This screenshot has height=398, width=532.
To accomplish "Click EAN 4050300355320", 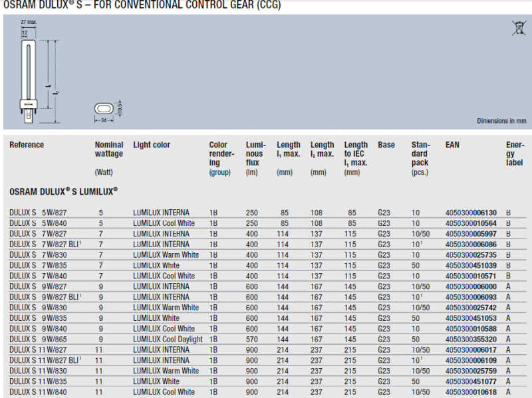I will (471, 339).
